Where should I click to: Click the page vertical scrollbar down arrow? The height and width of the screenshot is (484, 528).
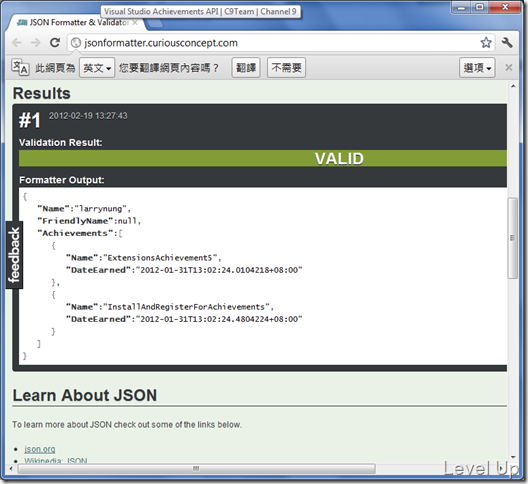coord(513,457)
